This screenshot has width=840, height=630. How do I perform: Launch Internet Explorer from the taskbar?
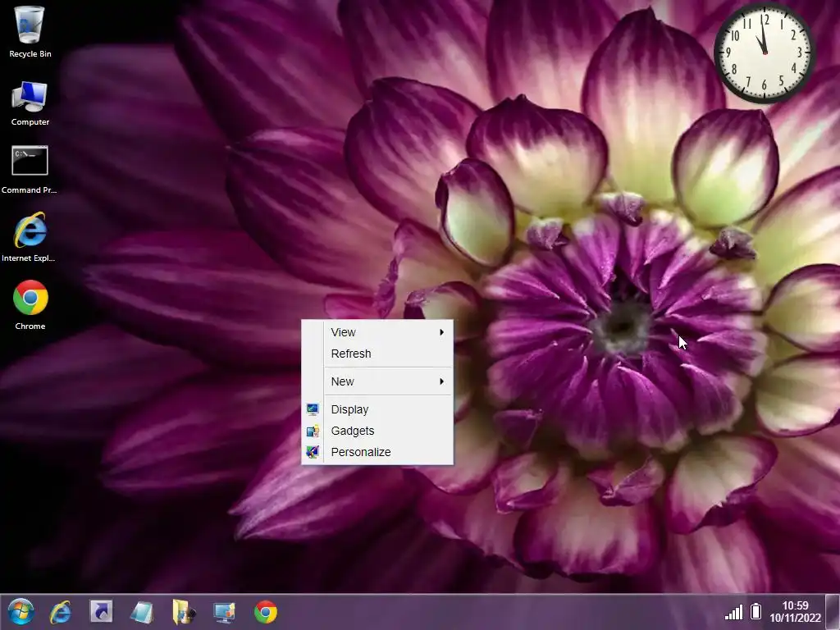pos(61,612)
